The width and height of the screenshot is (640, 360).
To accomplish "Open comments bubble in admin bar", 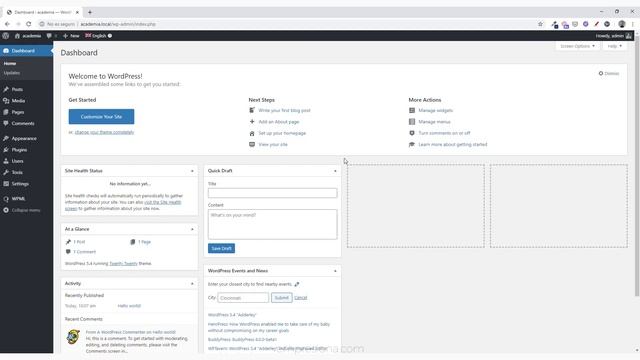I will (x=49, y=36).
